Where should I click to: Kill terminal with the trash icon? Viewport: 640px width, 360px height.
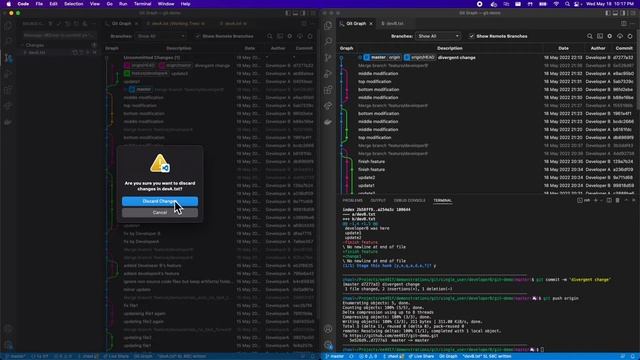(x=618, y=200)
